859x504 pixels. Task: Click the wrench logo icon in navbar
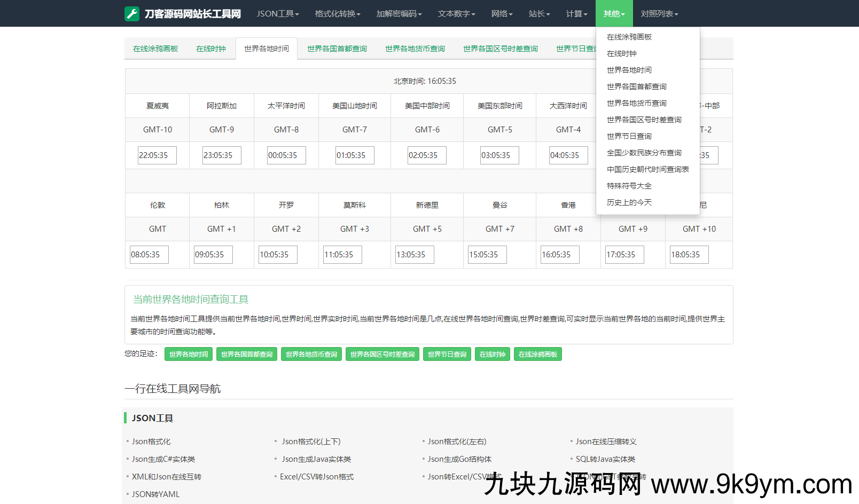[132, 14]
